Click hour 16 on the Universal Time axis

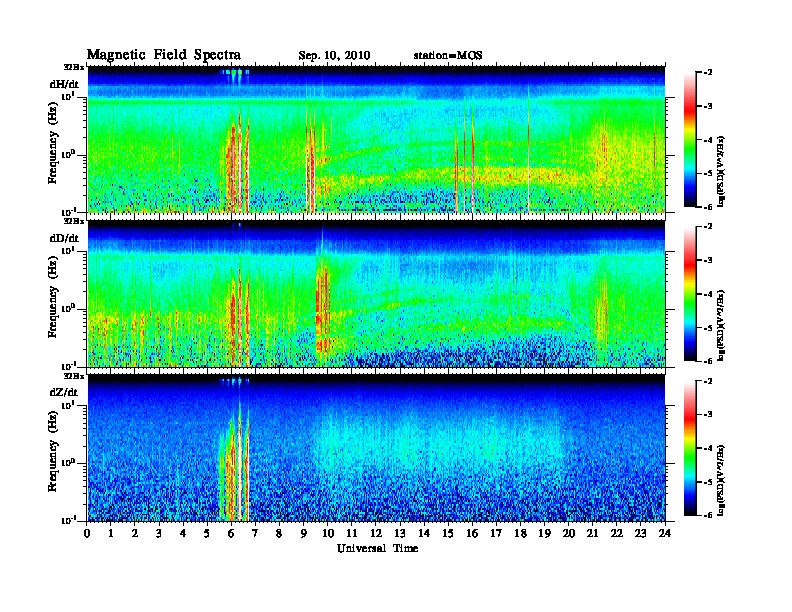472,534
